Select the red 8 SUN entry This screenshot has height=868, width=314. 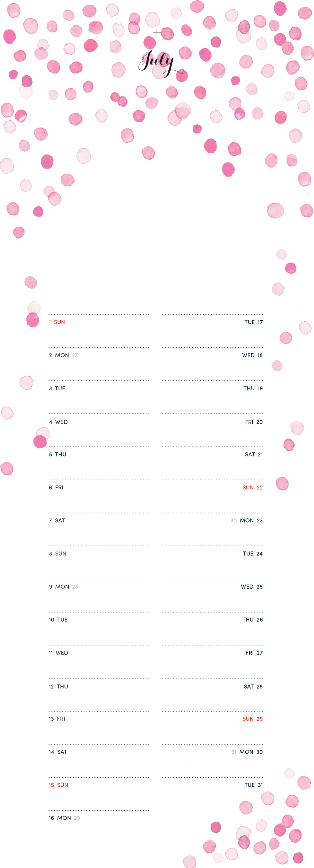point(58,553)
